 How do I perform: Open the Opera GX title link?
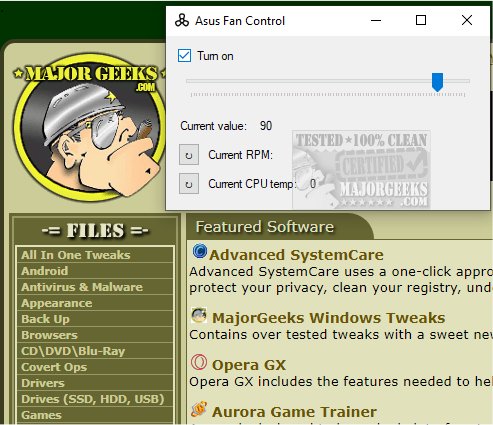coord(249,365)
